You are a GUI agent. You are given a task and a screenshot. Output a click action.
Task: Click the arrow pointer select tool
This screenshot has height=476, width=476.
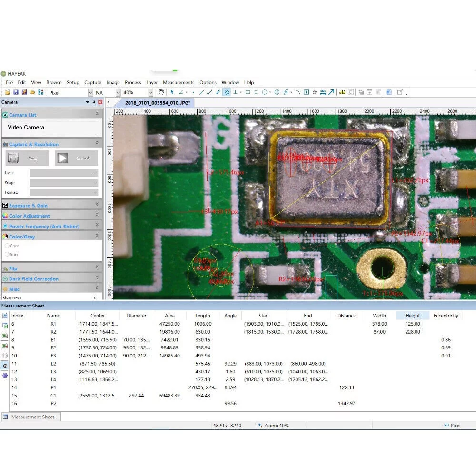172,92
